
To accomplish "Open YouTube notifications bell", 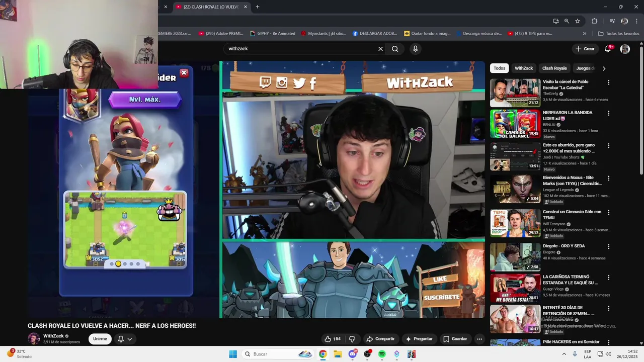I will 608,49.
